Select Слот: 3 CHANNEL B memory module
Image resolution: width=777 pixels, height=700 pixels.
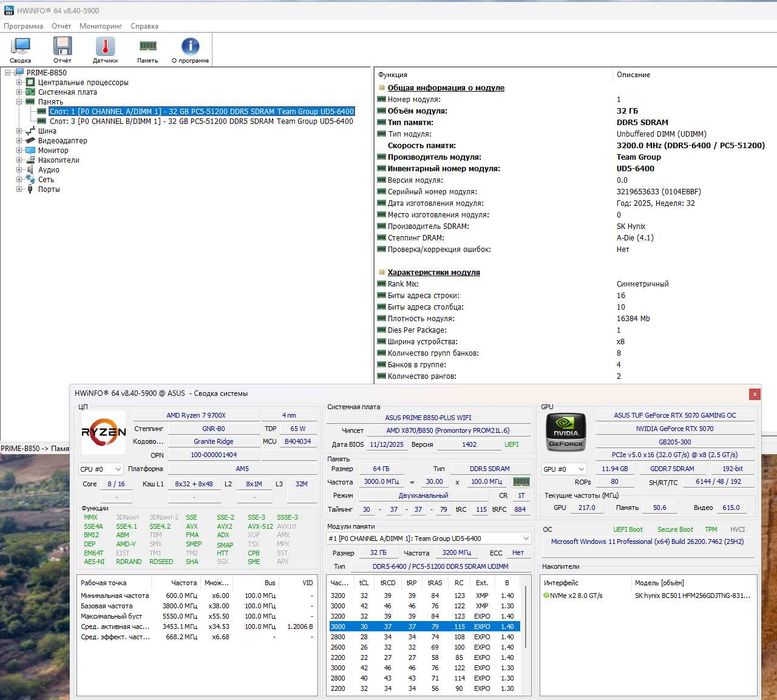(200, 121)
